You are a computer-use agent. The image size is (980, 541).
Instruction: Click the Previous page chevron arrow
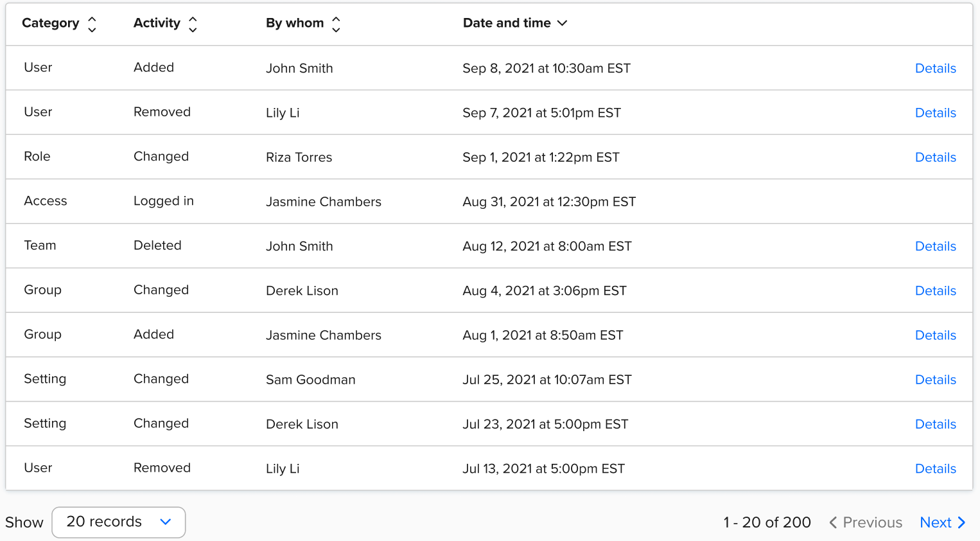[833, 522]
